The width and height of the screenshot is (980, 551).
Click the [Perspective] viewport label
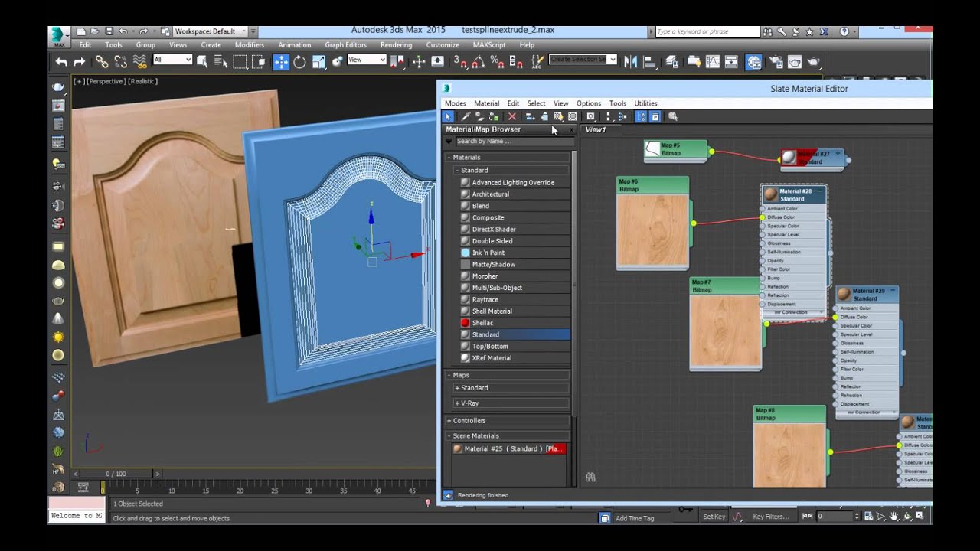[106, 81]
